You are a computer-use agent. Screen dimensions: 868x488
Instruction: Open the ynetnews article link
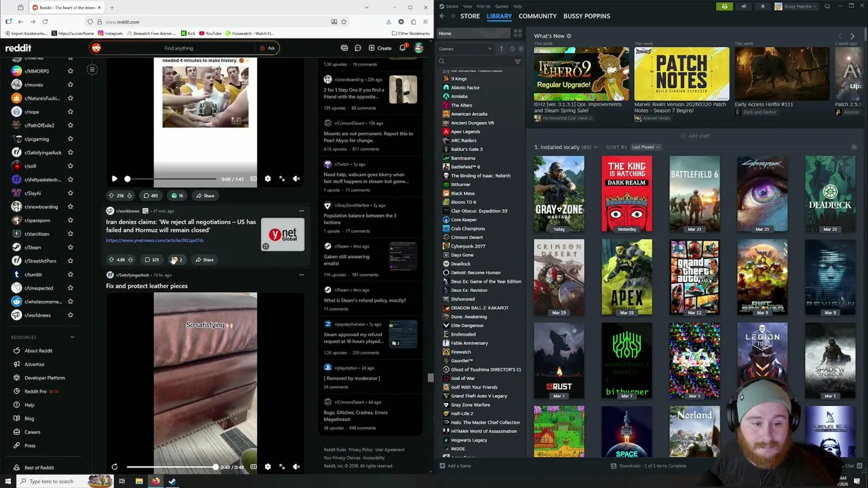pos(155,241)
